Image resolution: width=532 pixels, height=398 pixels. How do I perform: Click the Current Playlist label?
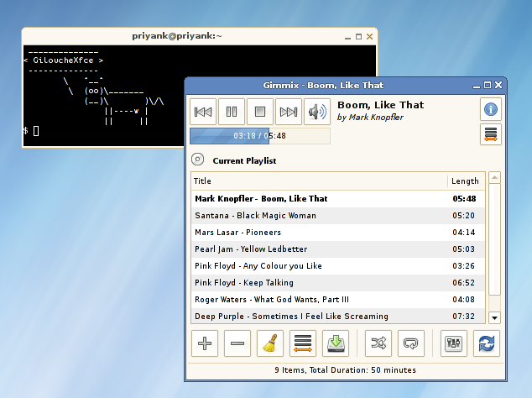point(244,161)
